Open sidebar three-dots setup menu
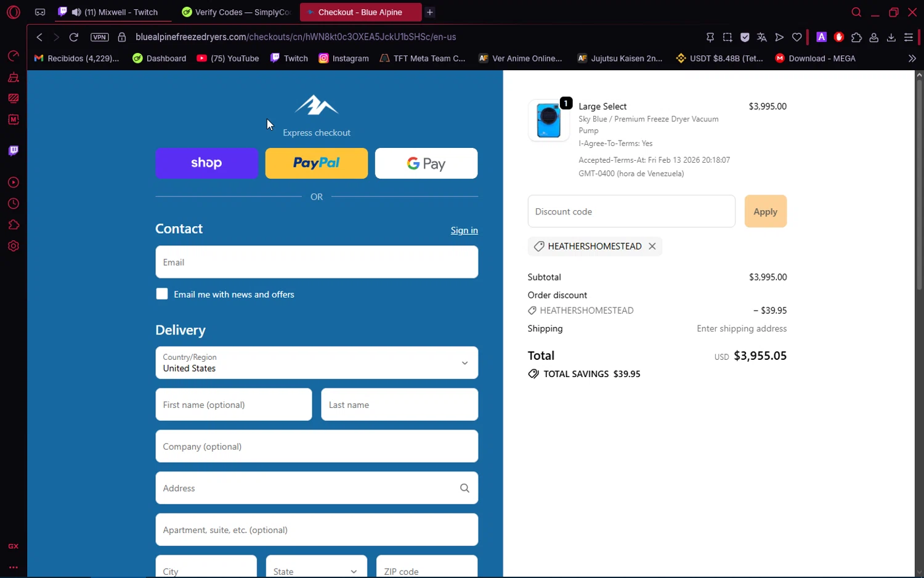The image size is (924, 578). (x=14, y=568)
